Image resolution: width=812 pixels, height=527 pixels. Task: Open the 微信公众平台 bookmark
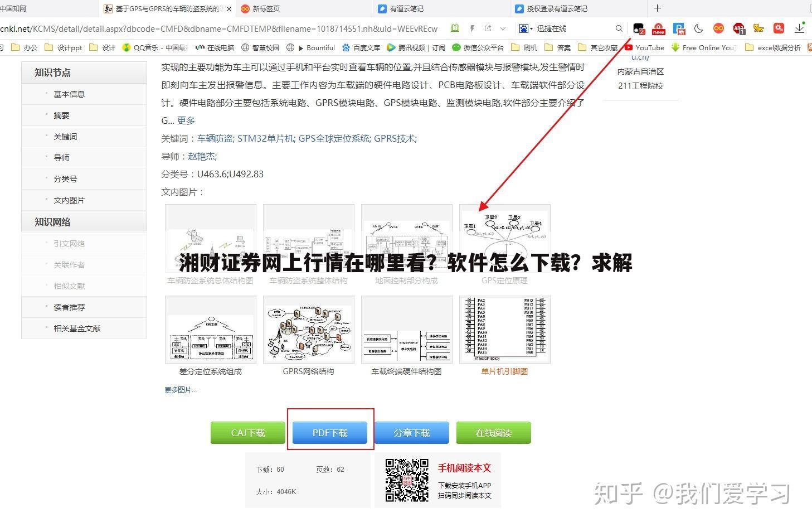coord(478,47)
